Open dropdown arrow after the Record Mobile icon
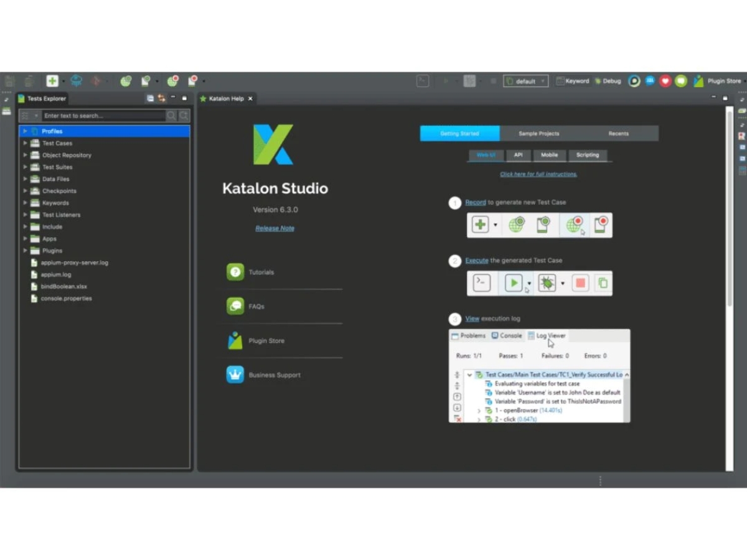 [x=204, y=82]
